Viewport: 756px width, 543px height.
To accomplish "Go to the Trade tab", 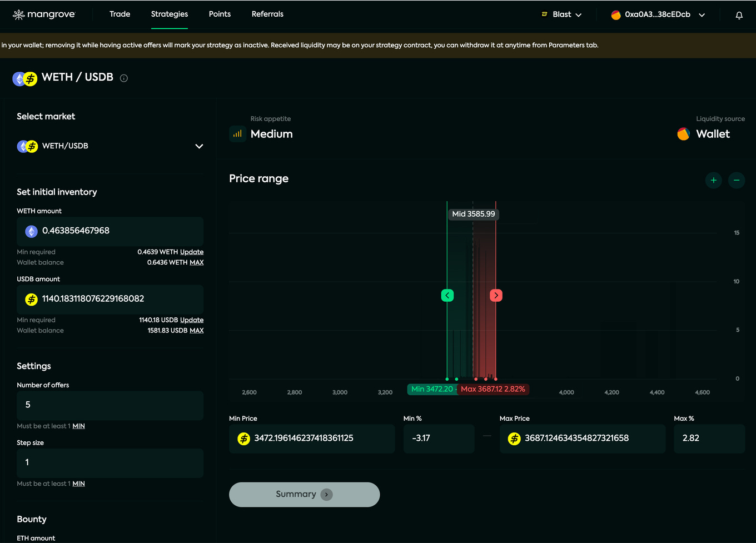I will (120, 14).
